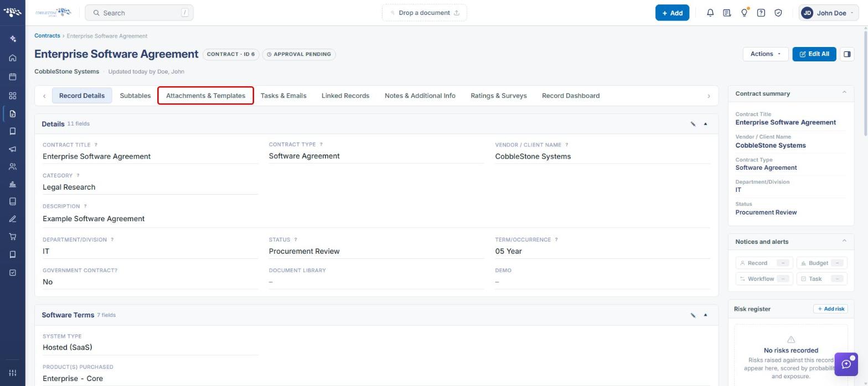The image size is (868, 386).
Task: Click the Approval Pending status badge
Action: pyautogui.click(x=299, y=54)
